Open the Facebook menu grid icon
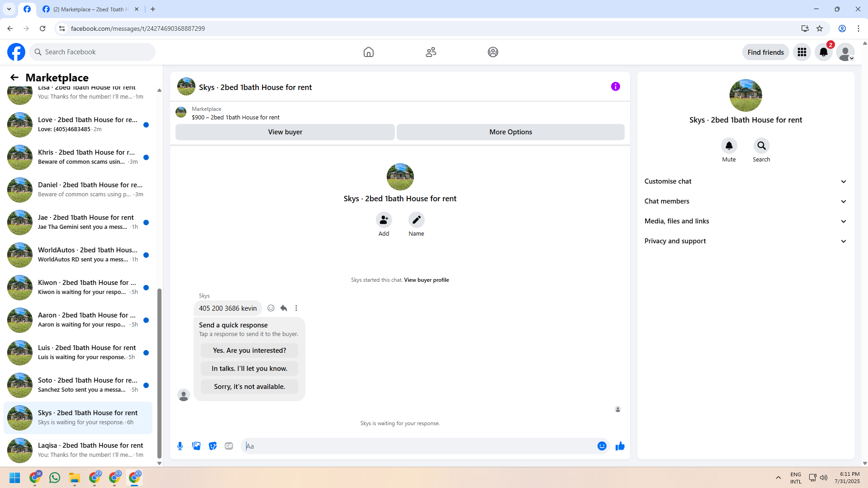The image size is (868, 488). point(802,52)
